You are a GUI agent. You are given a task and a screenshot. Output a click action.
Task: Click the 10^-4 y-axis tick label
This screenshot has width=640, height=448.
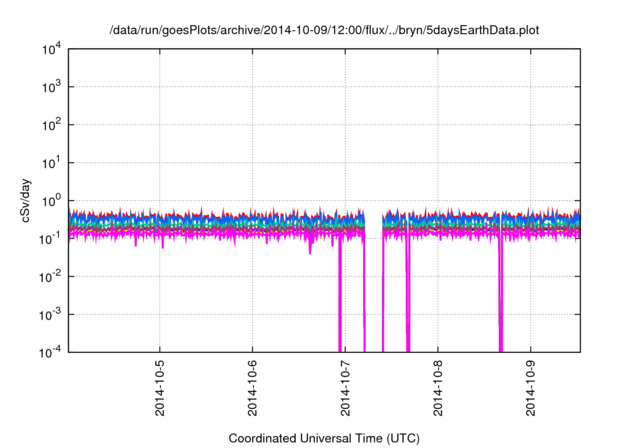pos(50,352)
